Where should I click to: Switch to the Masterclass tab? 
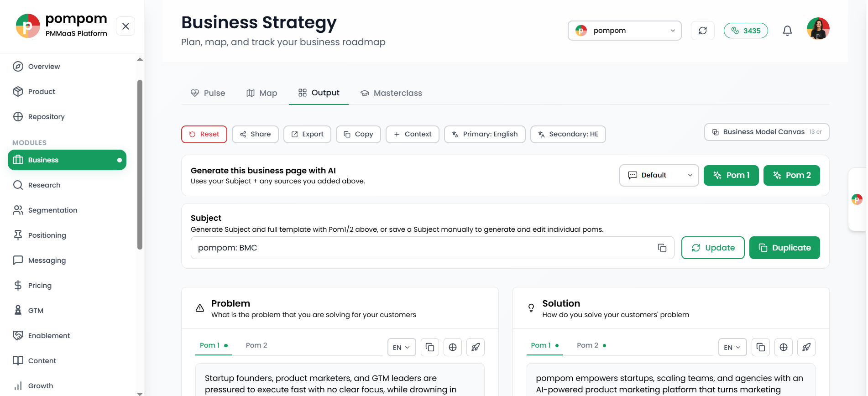(391, 93)
